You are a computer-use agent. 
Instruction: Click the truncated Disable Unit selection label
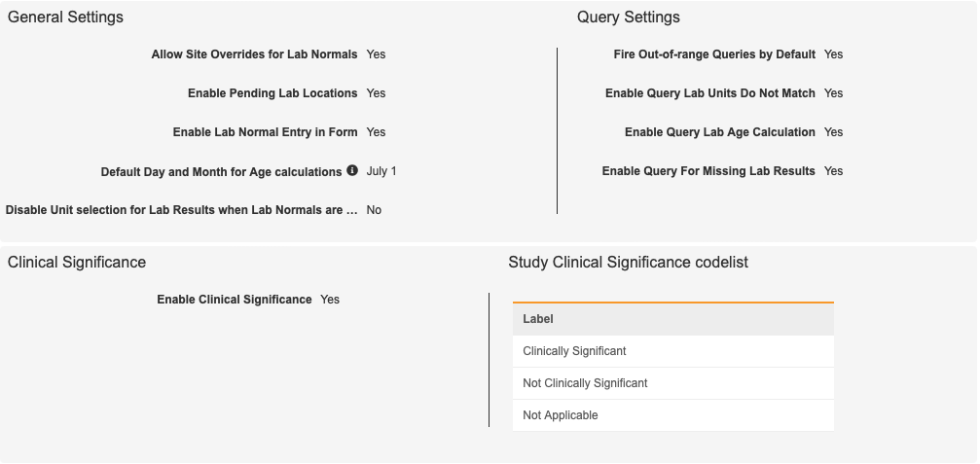click(181, 210)
